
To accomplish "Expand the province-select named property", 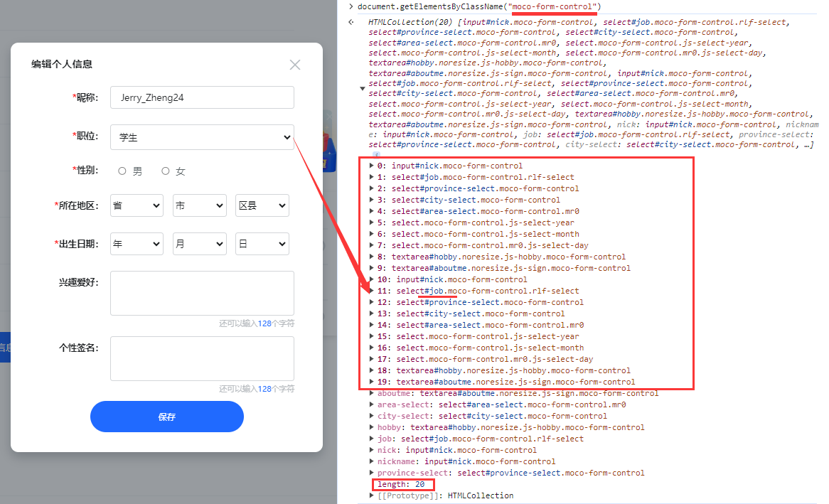I will (371, 473).
